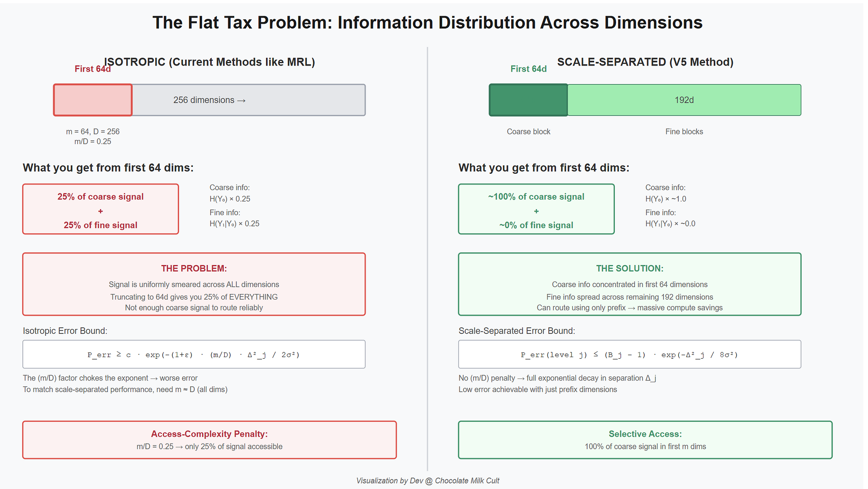The image size is (868, 489).
Task: Click the isotropic error bound formula box
Action: tap(194, 354)
